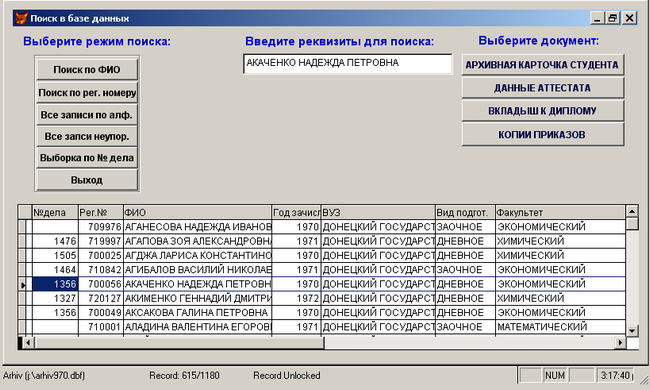Click Record: 615/1180 status text

click(184, 376)
